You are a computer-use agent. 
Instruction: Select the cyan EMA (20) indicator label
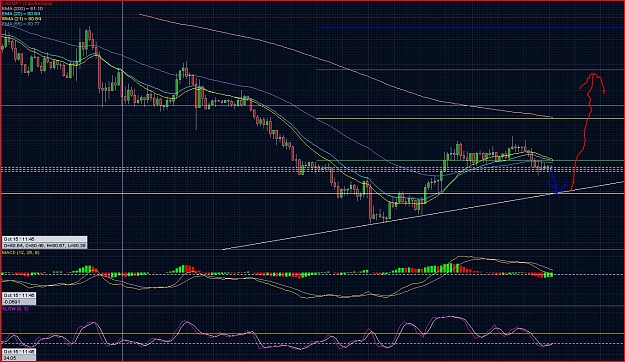[21, 14]
